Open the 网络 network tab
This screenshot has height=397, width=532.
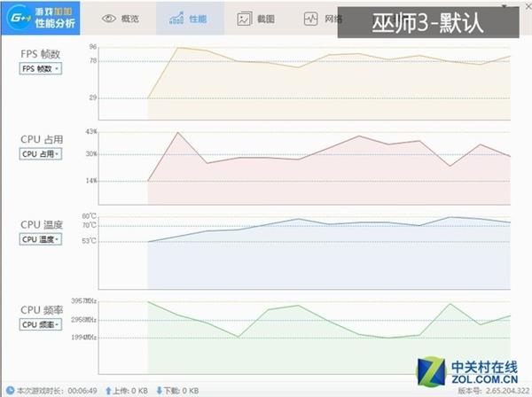coord(323,19)
